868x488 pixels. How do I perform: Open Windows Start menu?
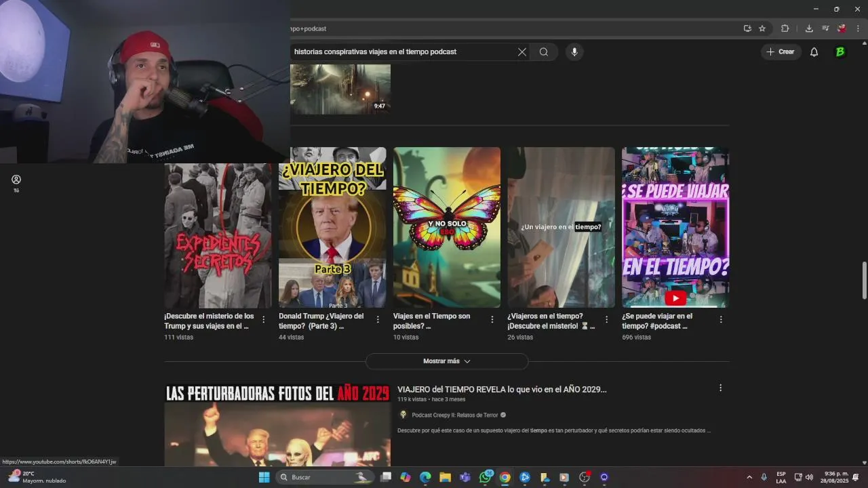[264, 477]
